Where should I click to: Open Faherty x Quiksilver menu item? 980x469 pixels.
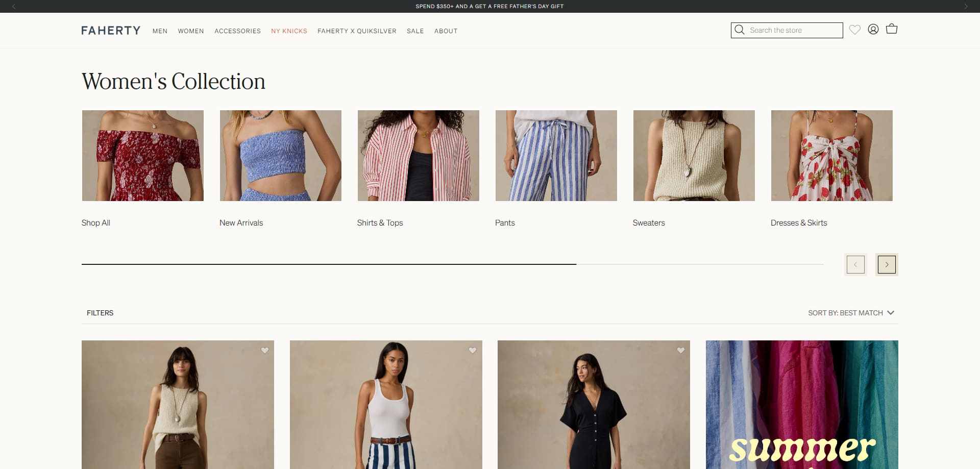(357, 31)
